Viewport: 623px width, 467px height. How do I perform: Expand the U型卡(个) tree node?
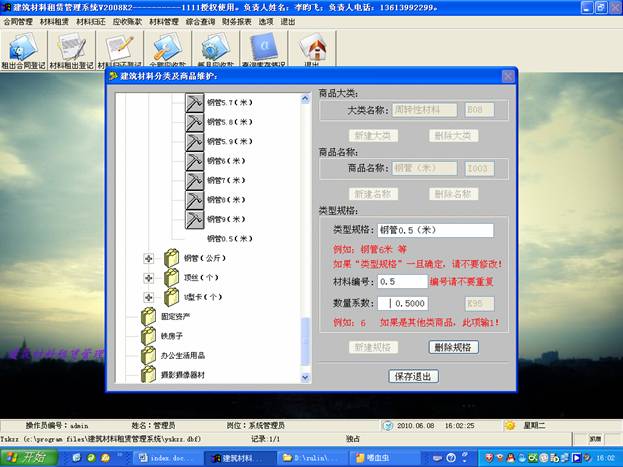click(148, 297)
